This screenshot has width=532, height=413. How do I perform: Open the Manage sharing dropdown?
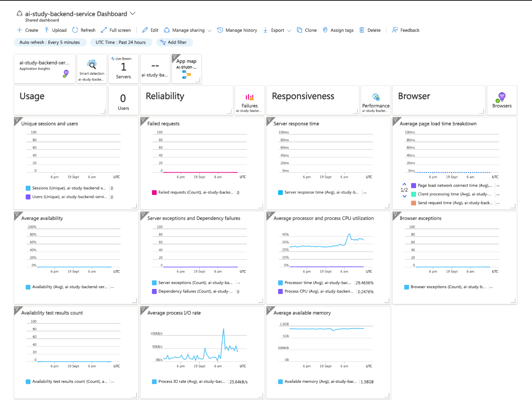point(188,30)
